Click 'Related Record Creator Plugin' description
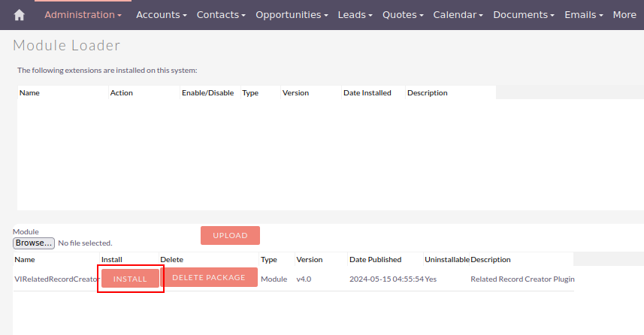Screen dimensions: 644x335 point(522,279)
